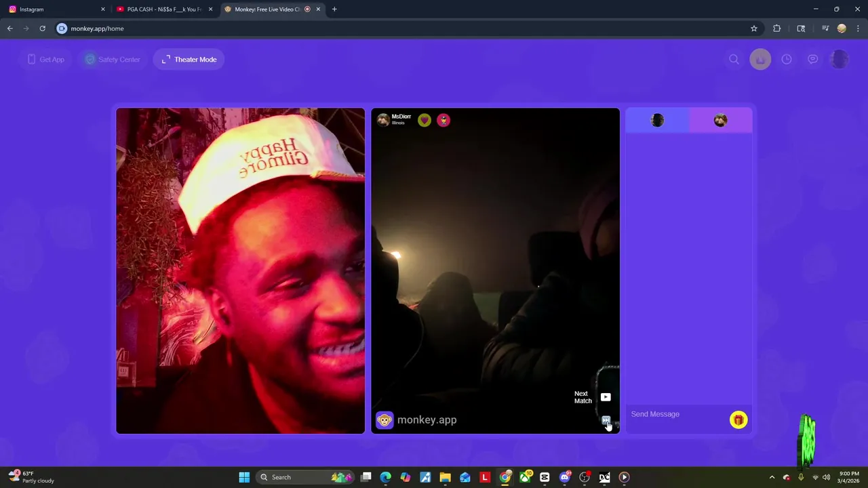
Task: Open the Chrome three-dot menu
Action: coord(859,28)
